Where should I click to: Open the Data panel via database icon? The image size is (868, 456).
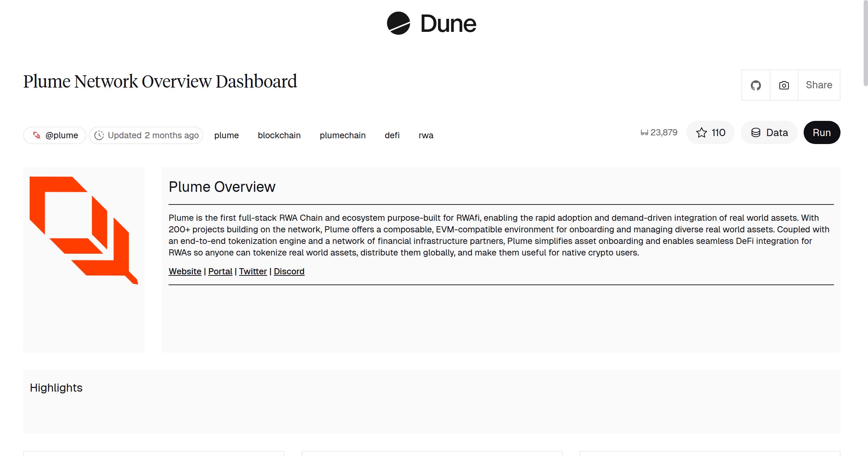(769, 132)
